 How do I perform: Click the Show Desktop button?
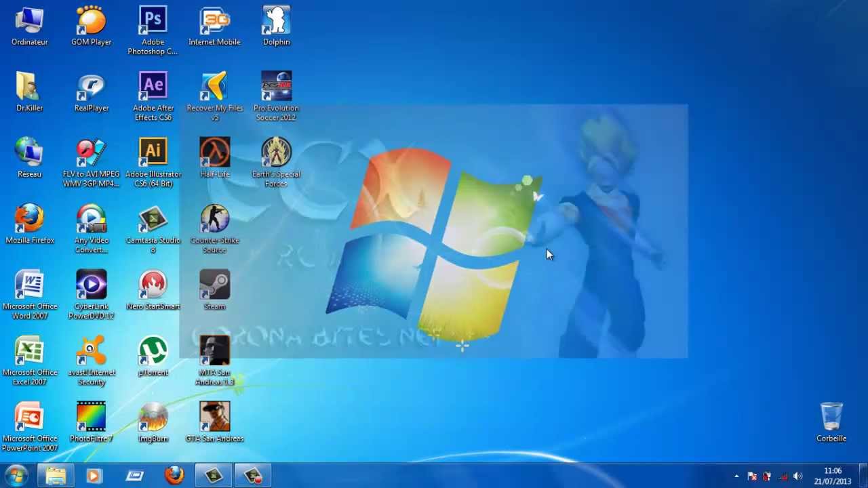863,476
